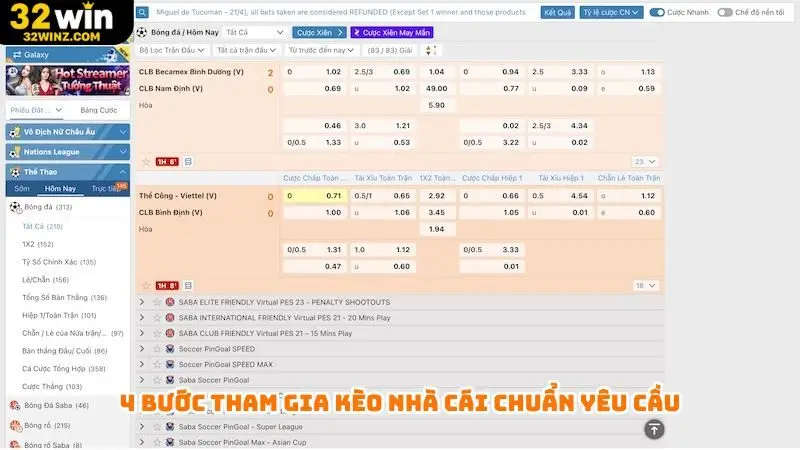Screen dimensions: 800x450
Task: Open Bóng rổ (215) sport
Action: [47, 425]
